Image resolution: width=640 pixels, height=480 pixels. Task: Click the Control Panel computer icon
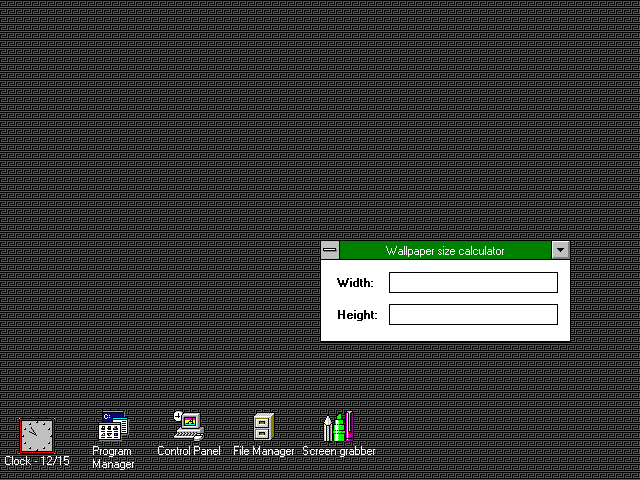point(188,427)
